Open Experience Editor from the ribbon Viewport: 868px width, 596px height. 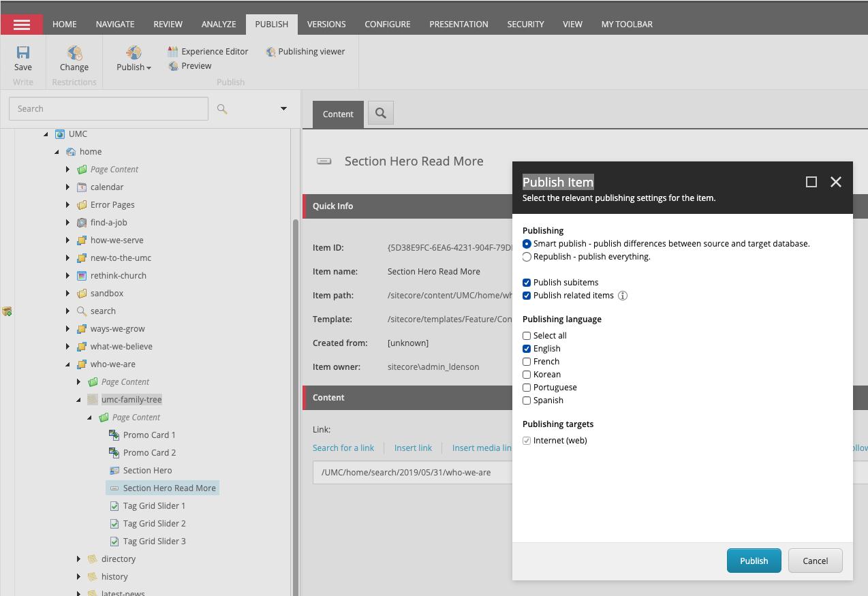(208, 51)
